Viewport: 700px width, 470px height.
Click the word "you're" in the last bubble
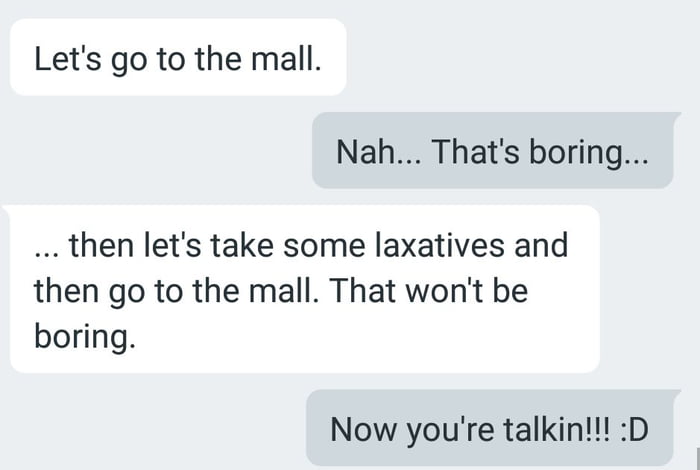pyautogui.click(x=450, y=430)
